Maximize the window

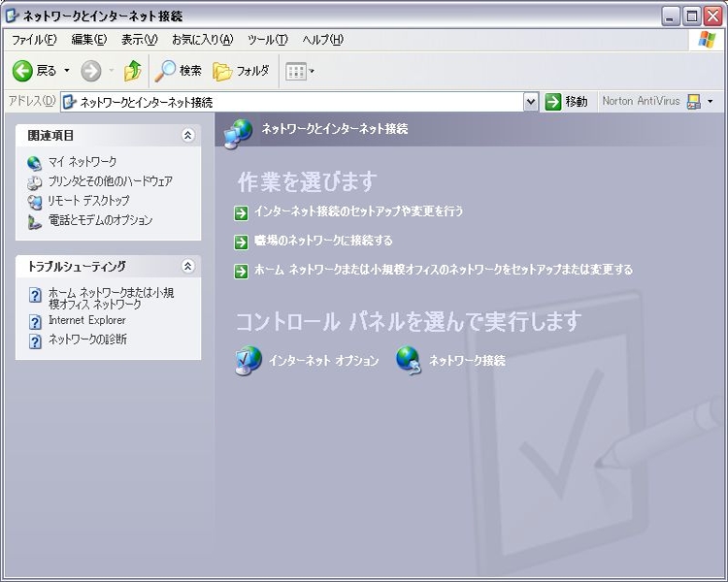point(691,16)
